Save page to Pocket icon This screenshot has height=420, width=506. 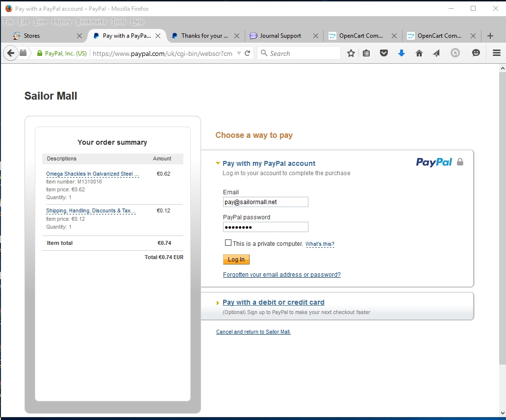point(384,53)
